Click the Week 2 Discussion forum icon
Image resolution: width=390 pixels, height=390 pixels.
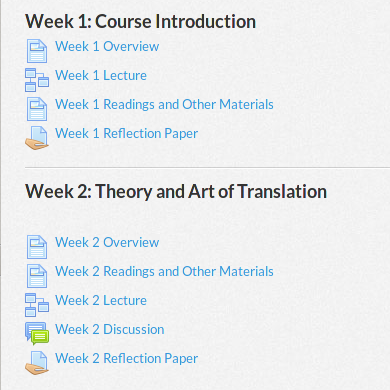[x=37, y=333]
